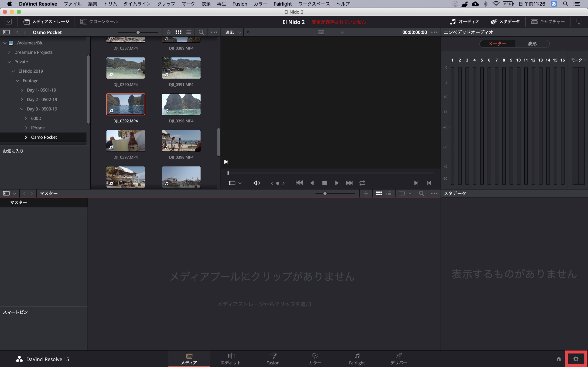Switch media storage to list view
This screenshot has height=367, width=588.
(x=188, y=32)
